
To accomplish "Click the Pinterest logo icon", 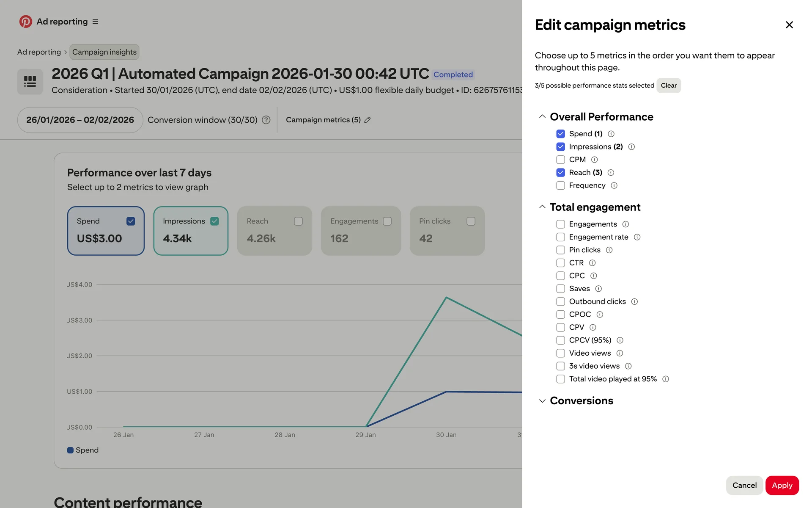I will pyautogui.click(x=25, y=22).
